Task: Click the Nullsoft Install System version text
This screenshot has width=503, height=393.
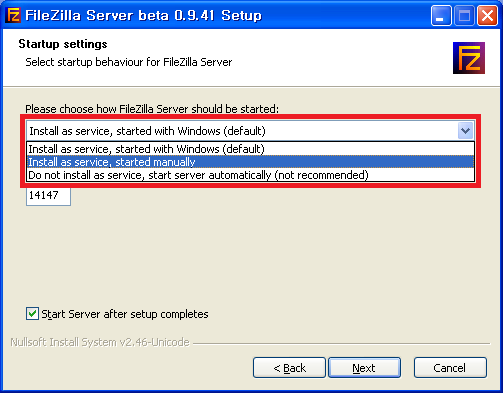Action: coord(100,342)
